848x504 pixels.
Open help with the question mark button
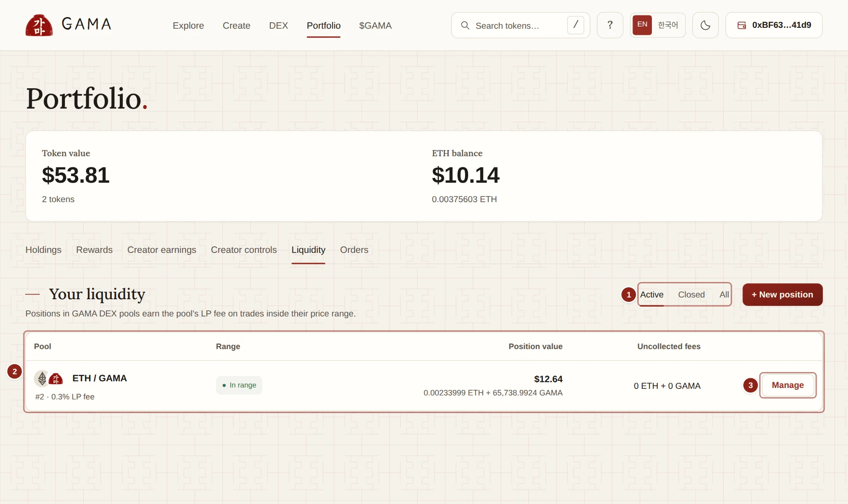(x=610, y=25)
